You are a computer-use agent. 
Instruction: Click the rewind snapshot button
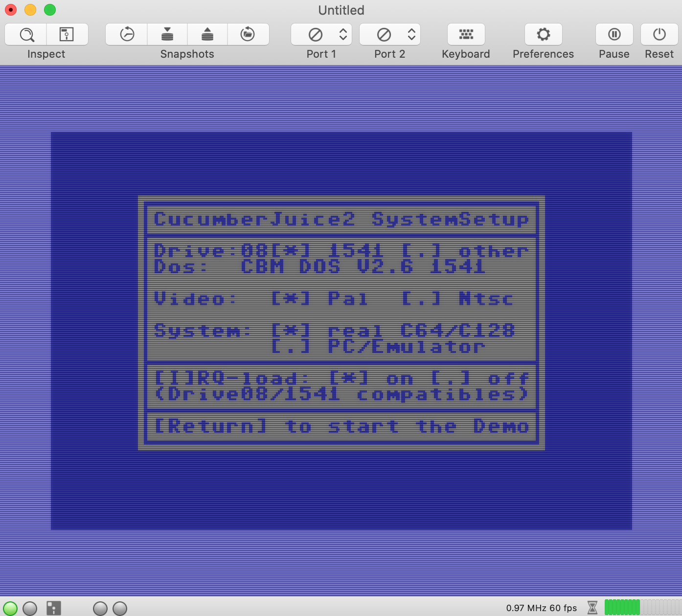pyautogui.click(x=127, y=34)
